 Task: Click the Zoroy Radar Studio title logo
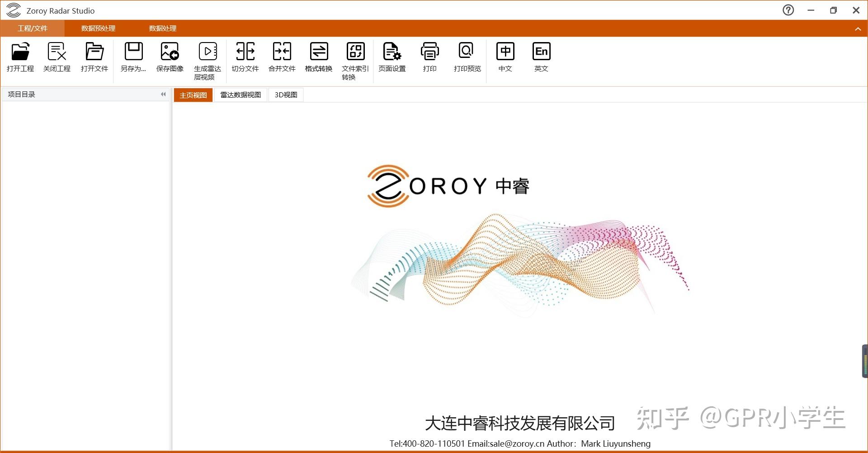[x=14, y=10]
